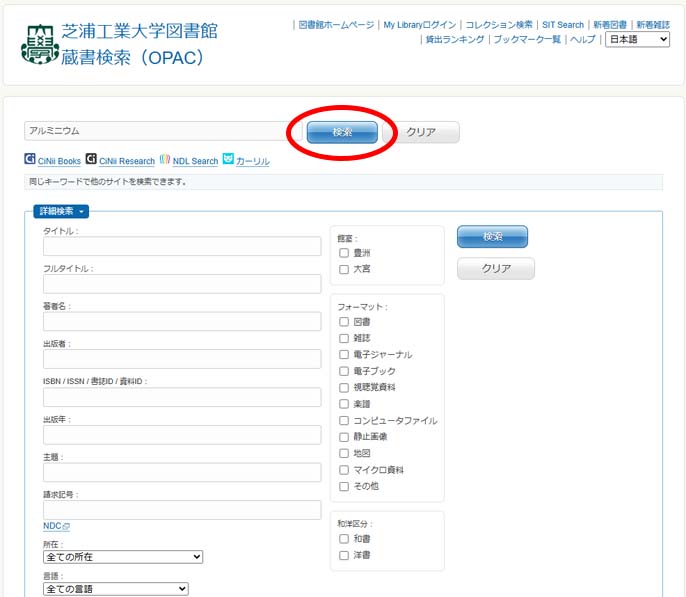Collapse the 詳細検索 panel
686x597 pixels.
[x=62, y=211]
